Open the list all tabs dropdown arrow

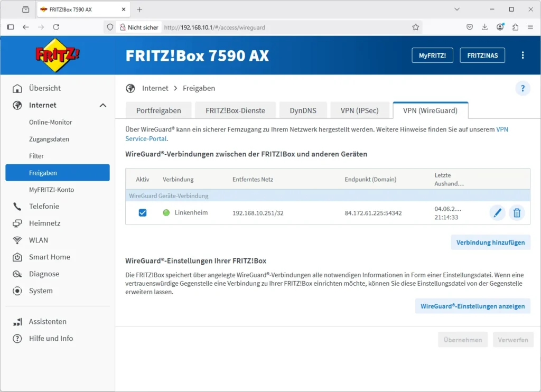(x=457, y=10)
